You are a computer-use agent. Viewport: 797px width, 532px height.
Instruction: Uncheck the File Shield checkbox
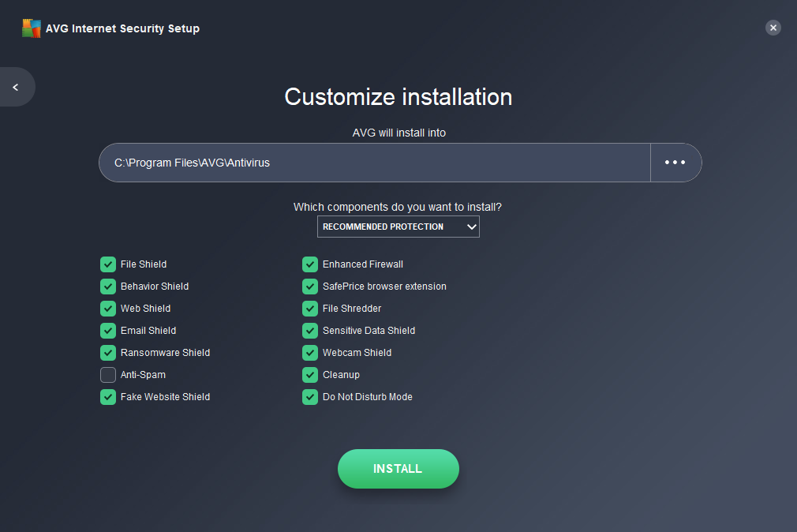coord(108,264)
